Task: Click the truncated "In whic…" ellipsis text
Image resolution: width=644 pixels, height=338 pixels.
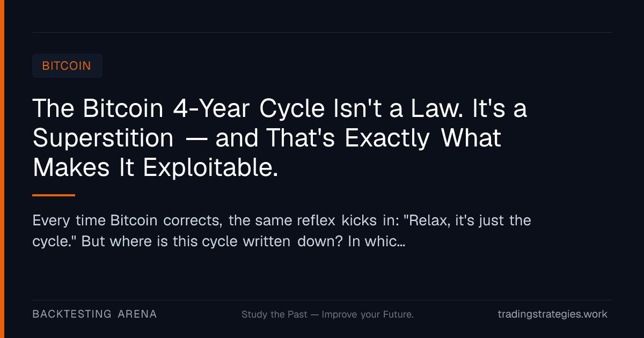Action: tap(376, 241)
